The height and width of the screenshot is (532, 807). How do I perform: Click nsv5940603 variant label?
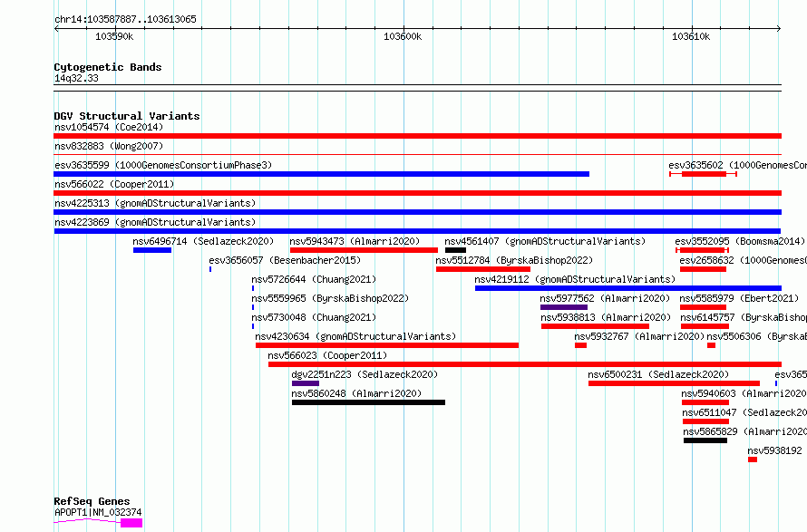[744, 393]
